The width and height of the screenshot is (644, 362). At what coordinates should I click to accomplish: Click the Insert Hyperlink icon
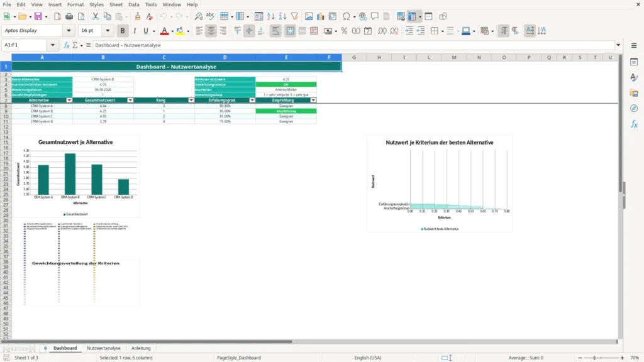363,16
